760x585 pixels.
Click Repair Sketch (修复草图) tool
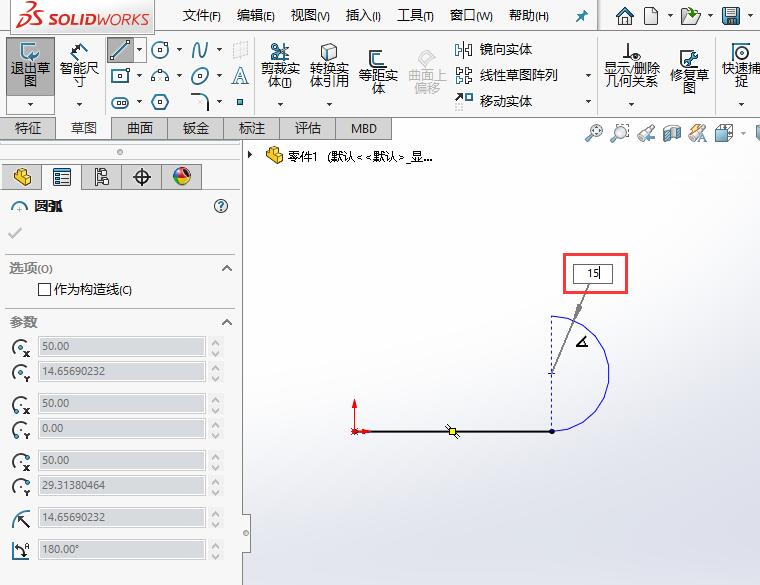click(x=689, y=72)
